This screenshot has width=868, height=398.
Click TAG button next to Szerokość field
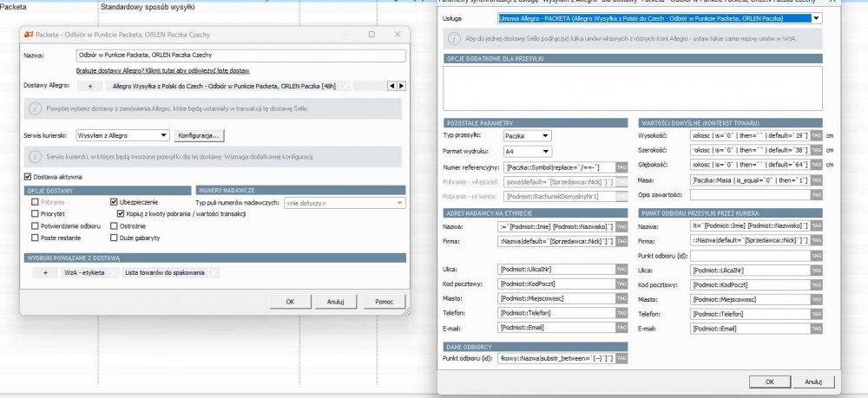pyautogui.click(x=816, y=150)
